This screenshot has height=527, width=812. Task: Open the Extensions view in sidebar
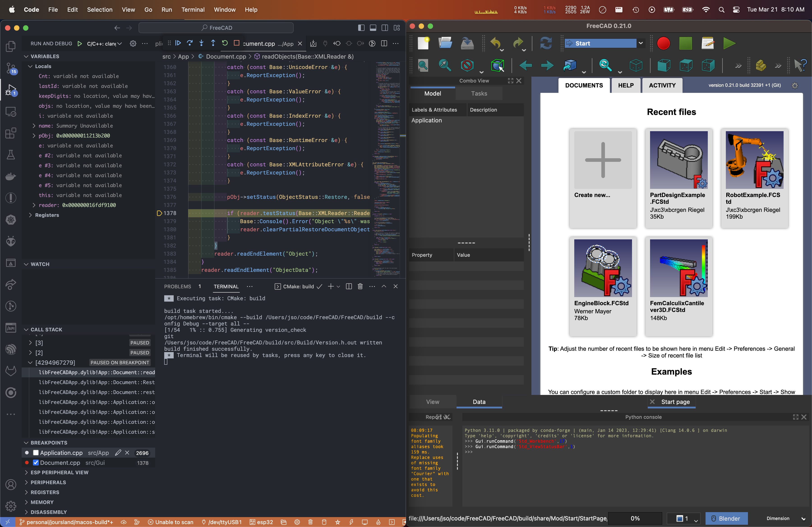pos(11,133)
